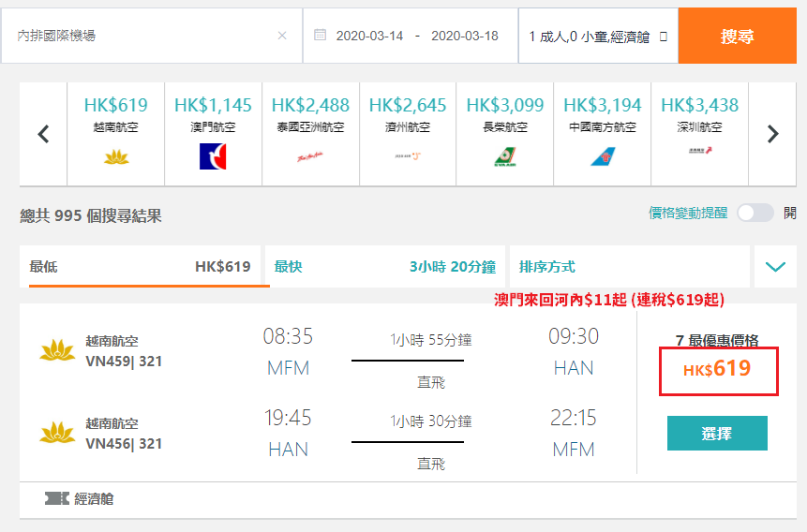Screen dimensions: 807x532
Task: Click flight number VN459| 321
Action: tap(124, 362)
